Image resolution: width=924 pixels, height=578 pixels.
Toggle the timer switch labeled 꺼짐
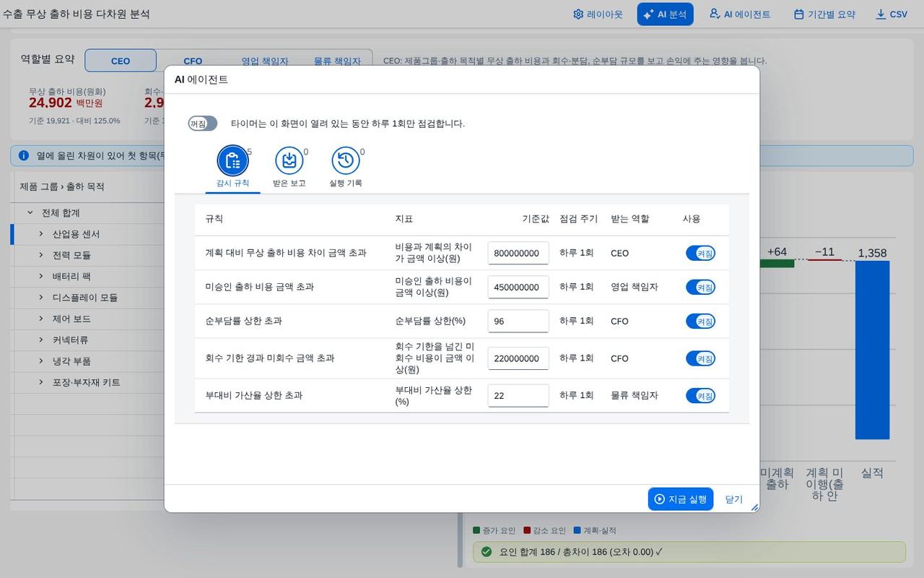[202, 124]
